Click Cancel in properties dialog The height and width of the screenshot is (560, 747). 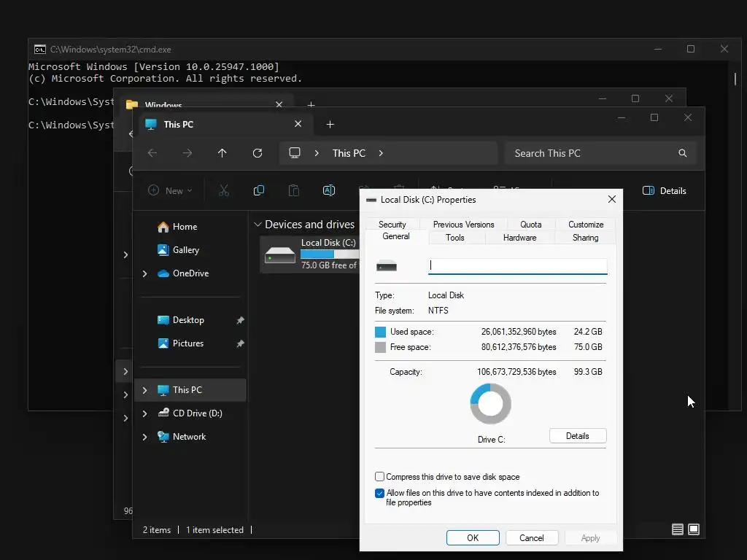pos(532,537)
